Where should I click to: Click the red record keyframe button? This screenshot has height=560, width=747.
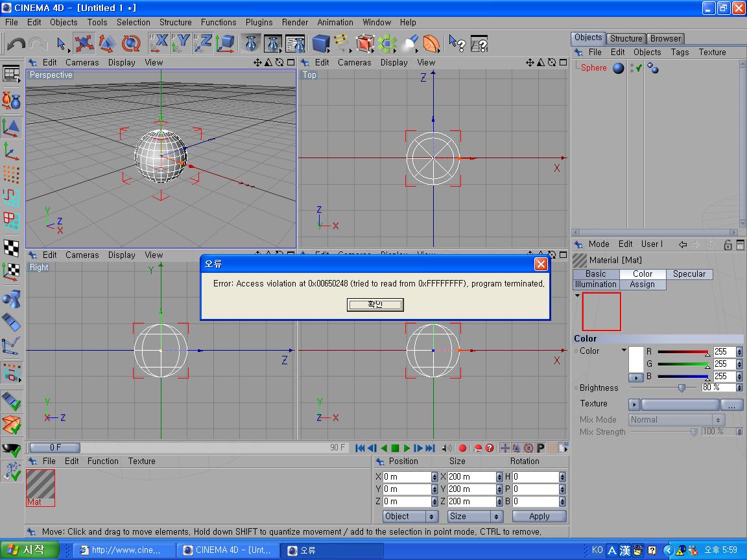pyautogui.click(x=462, y=448)
